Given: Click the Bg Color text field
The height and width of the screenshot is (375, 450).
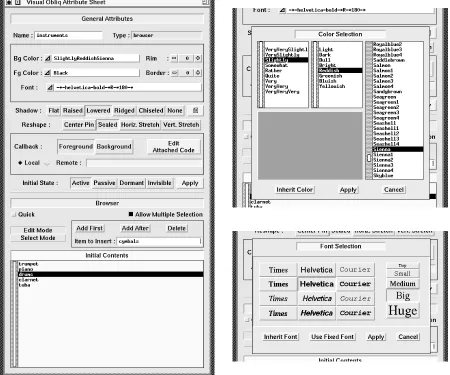Looking at the screenshot, I should pos(96,58).
